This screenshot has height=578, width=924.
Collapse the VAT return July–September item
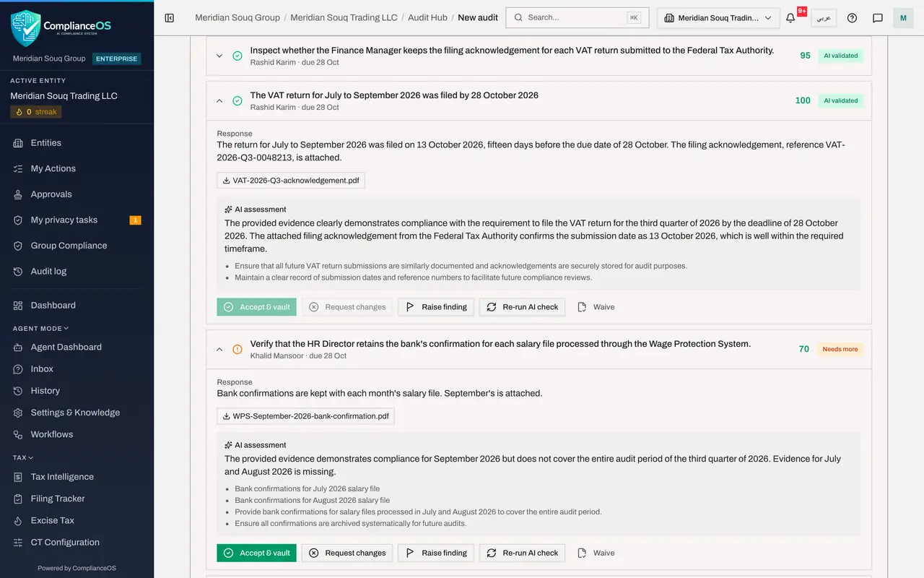click(219, 100)
